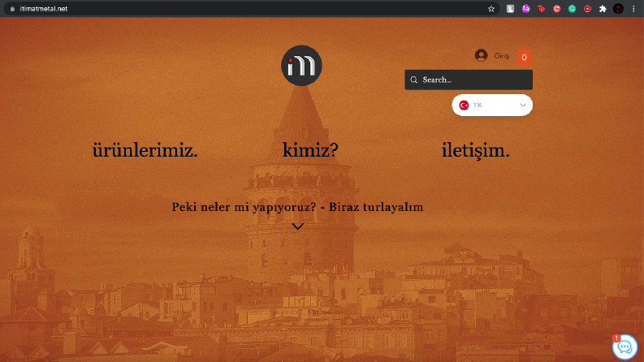Click the Turkish flag icon
Viewport: 644px width, 362px height.
tap(464, 105)
